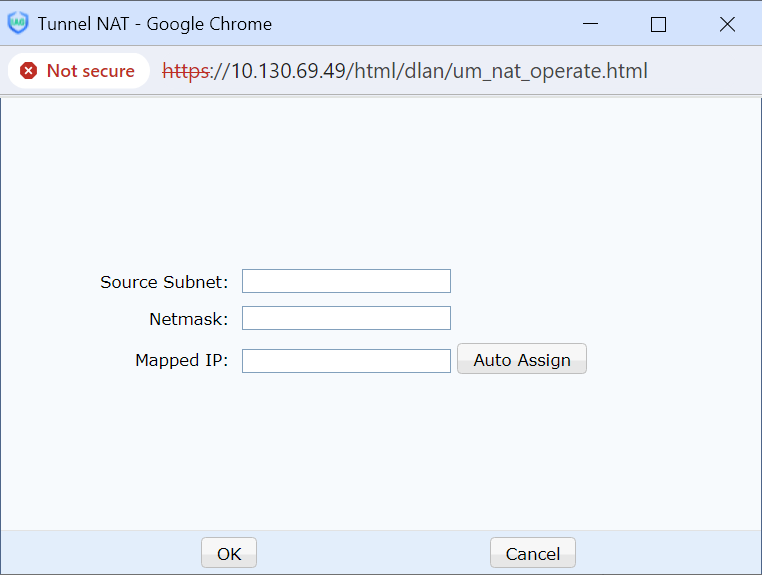The height and width of the screenshot is (575, 762).
Task: Click the crossed-out https in the URL
Action: pyautogui.click(x=188, y=71)
